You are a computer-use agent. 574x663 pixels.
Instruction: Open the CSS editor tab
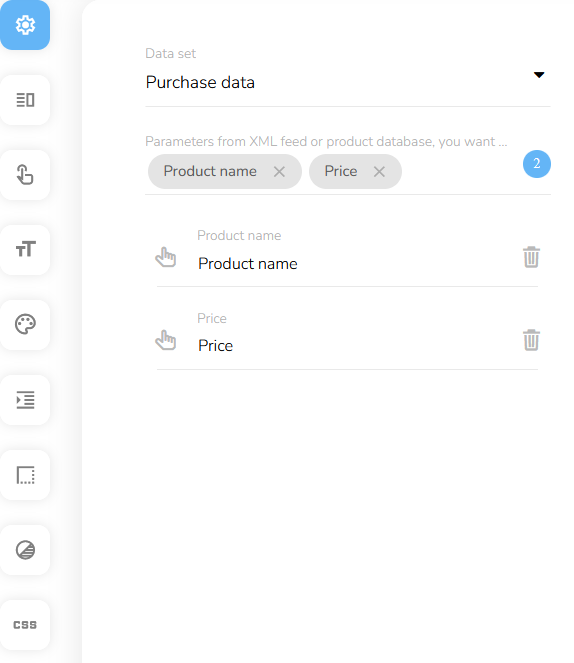click(25, 625)
